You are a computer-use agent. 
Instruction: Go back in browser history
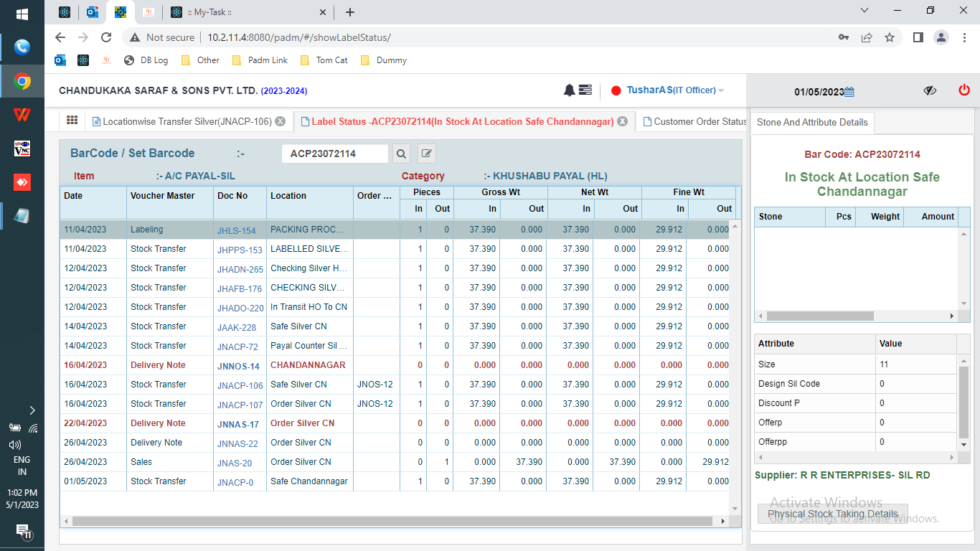tap(60, 37)
